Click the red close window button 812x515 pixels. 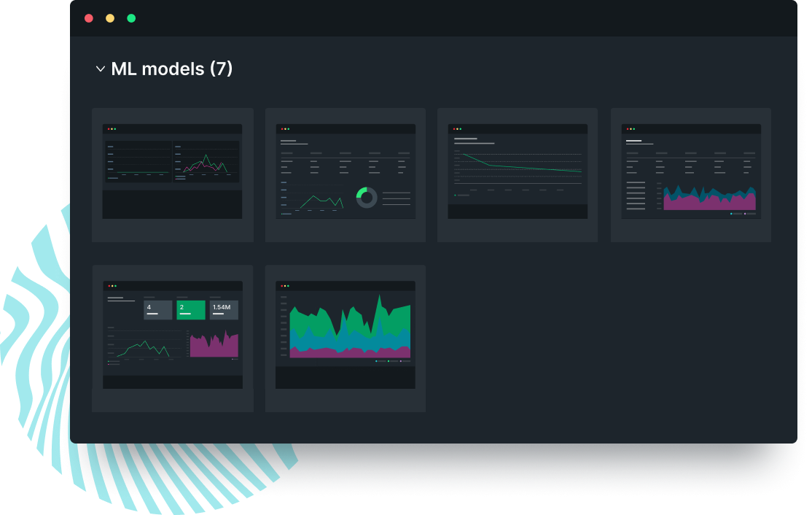coord(89,18)
